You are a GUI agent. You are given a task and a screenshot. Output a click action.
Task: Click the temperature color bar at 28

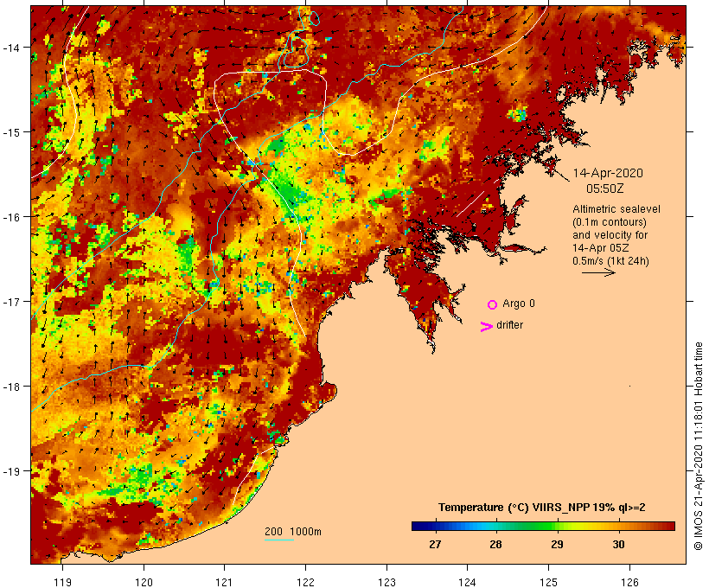(x=496, y=526)
